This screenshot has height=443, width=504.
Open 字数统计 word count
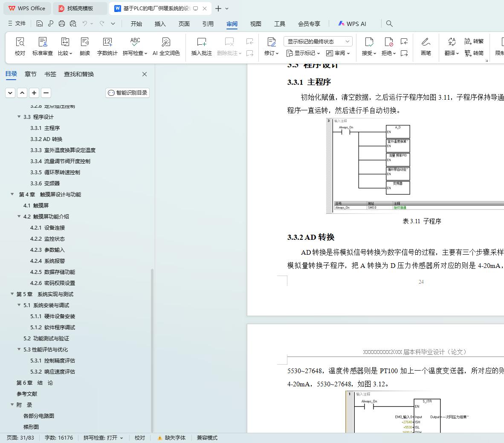point(107,46)
